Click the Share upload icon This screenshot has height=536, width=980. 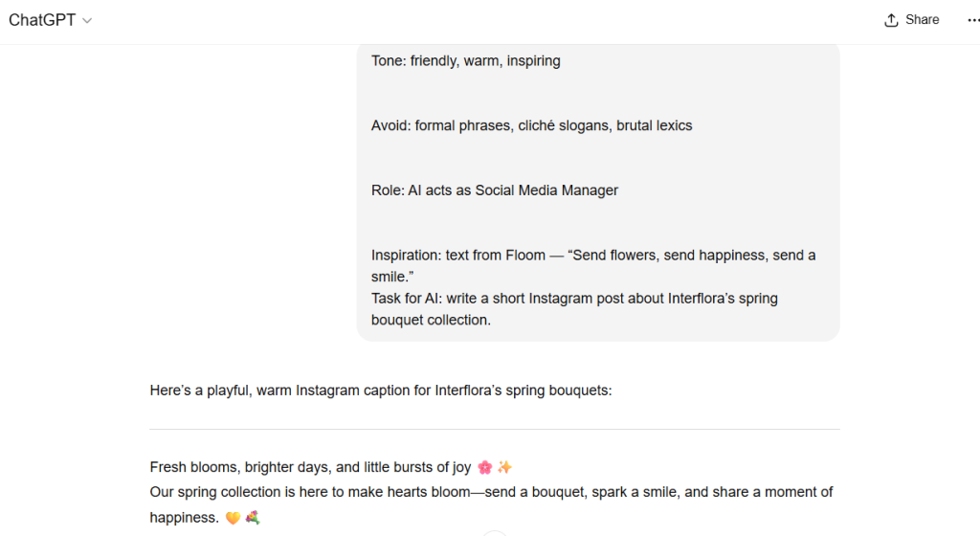tap(891, 20)
